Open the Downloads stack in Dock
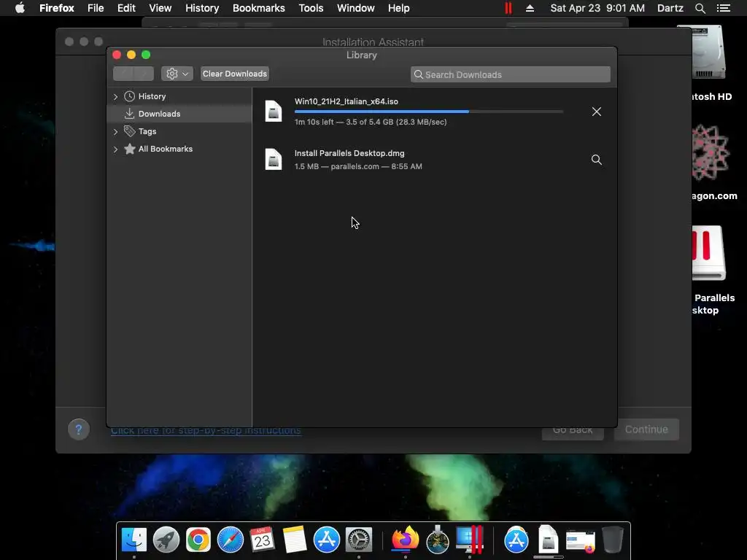Viewport: 747px width, 560px height. click(549, 540)
